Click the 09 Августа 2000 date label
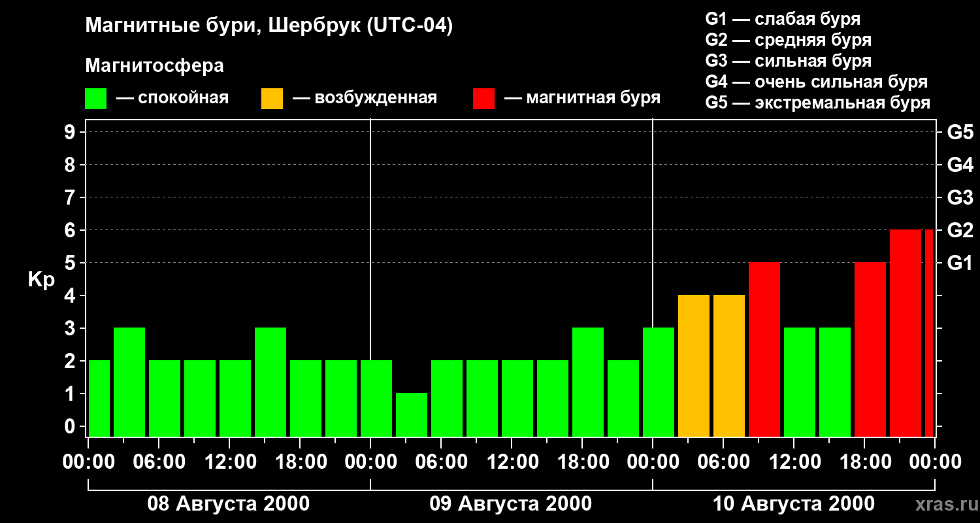Viewport: 980px width, 523px height. coord(511,504)
